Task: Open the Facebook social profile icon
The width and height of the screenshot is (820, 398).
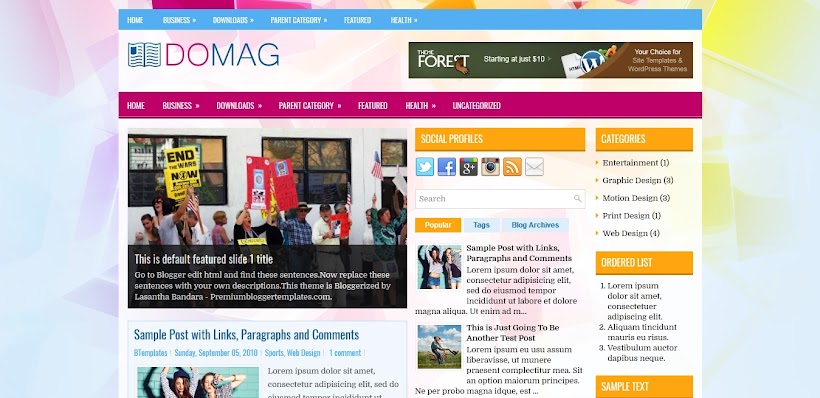Action: tap(447, 167)
